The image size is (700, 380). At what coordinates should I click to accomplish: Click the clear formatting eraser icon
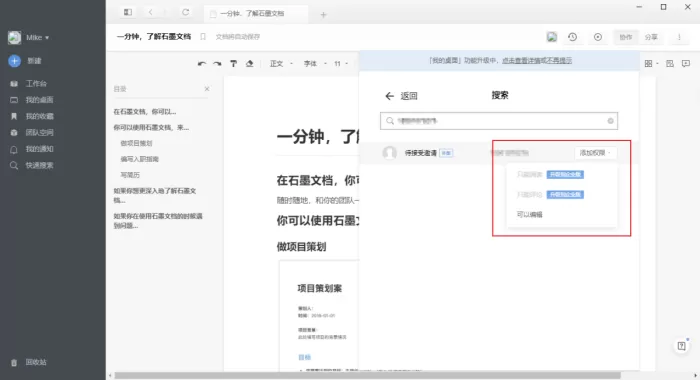point(250,64)
